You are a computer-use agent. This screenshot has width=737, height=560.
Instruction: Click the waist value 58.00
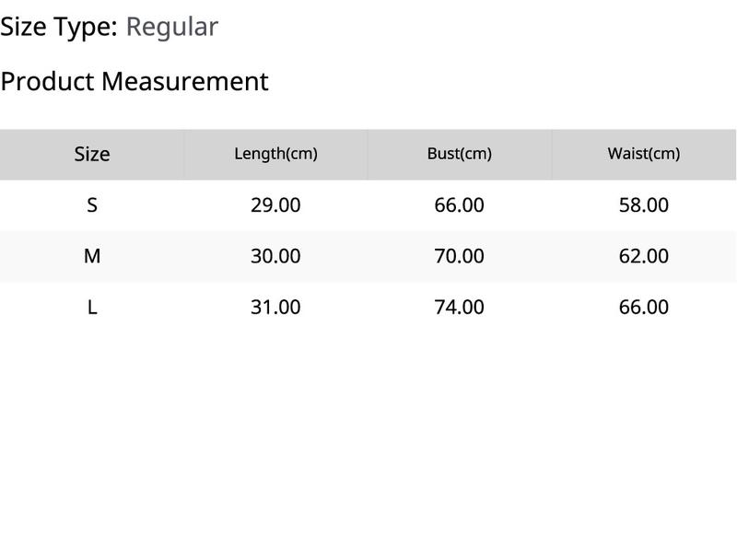[643, 204]
